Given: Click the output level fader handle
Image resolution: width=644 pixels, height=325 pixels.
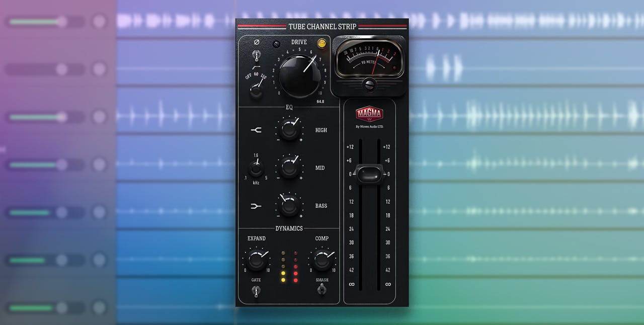Looking at the screenshot, I should [x=369, y=174].
